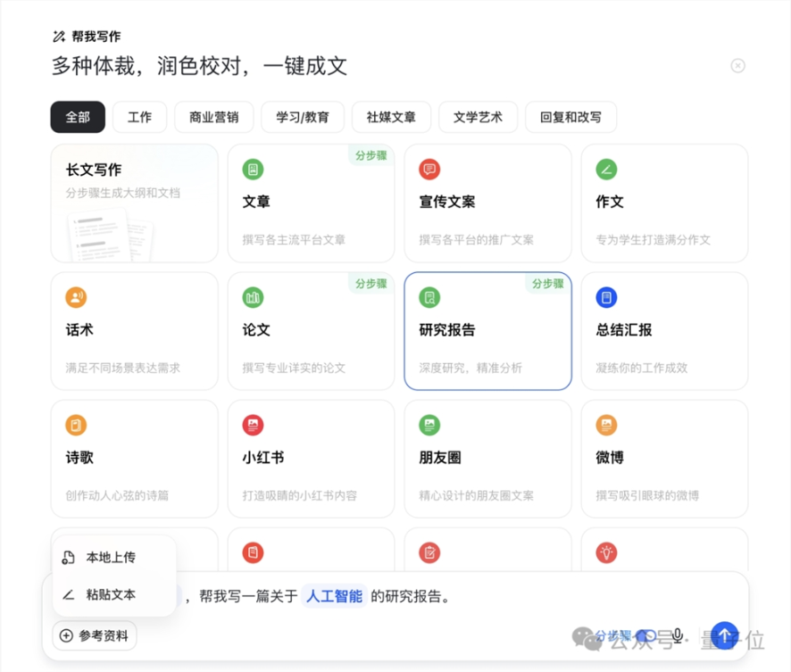Open the 参考资料 reference material dropdown
The height and width of the screenshot is (672, 791).
(92, 635)
